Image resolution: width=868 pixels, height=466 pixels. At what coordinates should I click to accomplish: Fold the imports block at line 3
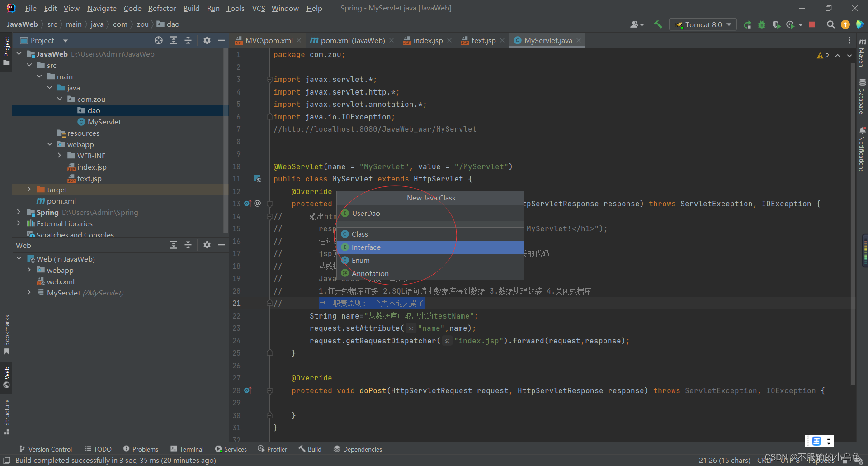tap(269, 80)
